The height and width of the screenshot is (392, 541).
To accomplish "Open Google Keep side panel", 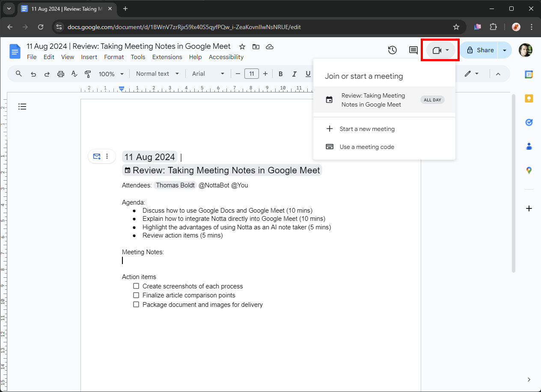I will pyautogui.click(x=529, y=98).
